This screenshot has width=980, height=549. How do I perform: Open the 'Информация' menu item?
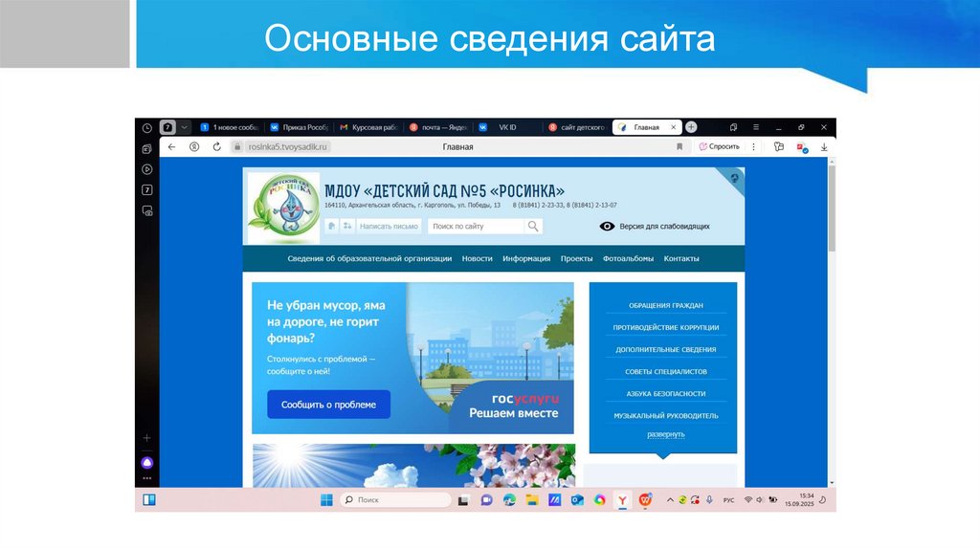pos(526,258)
